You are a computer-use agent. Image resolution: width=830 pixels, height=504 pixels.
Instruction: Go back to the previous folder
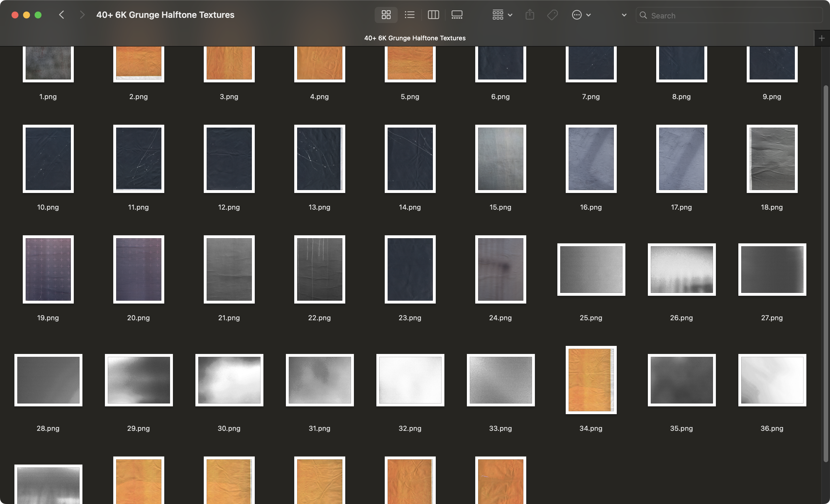tap(62, 14)
